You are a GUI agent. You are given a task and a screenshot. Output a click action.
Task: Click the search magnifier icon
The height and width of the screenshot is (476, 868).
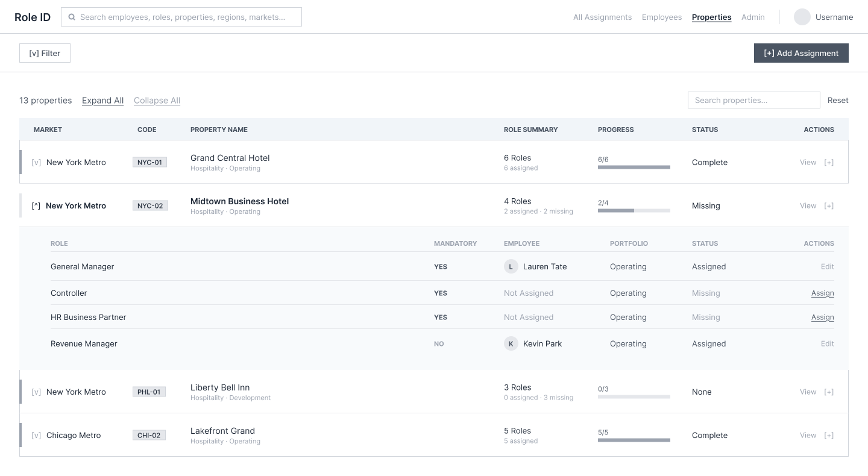(72, 17)
